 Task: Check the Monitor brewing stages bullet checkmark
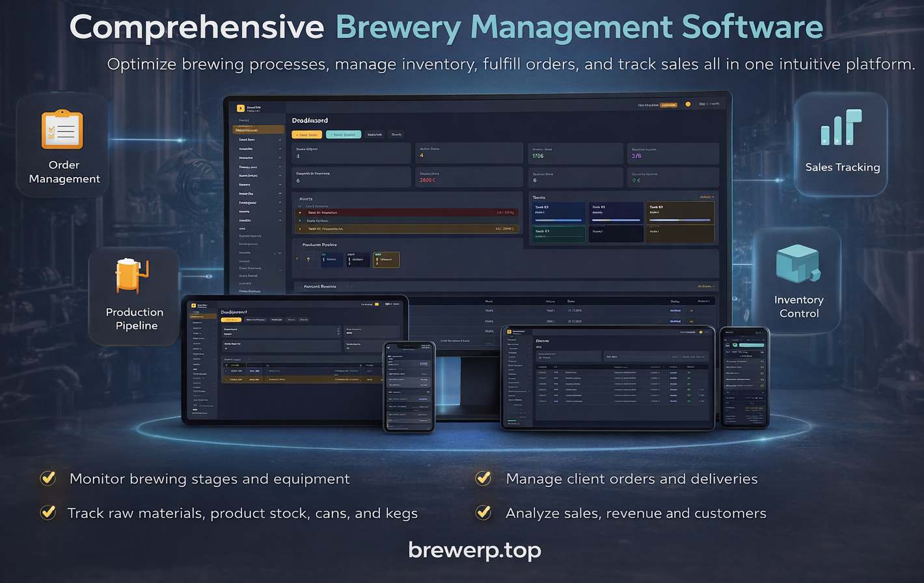(48, 478)
